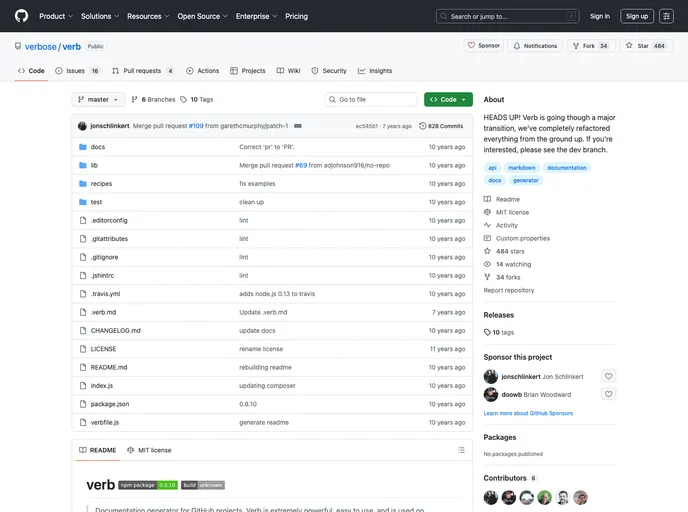Expand the Solutions menu
The image size is (688, 512).
(x=100, y=16)
